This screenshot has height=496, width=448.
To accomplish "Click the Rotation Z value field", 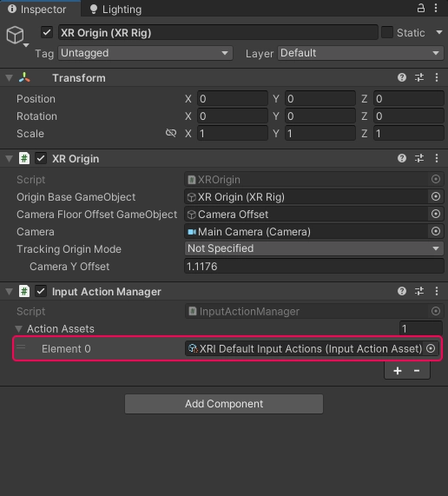I will tap(408, 116).
